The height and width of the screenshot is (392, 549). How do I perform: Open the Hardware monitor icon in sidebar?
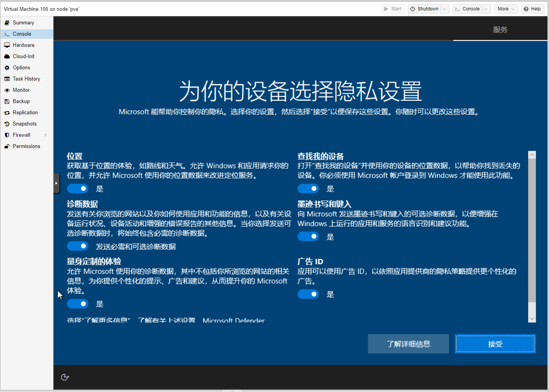[x=7, y=45]
